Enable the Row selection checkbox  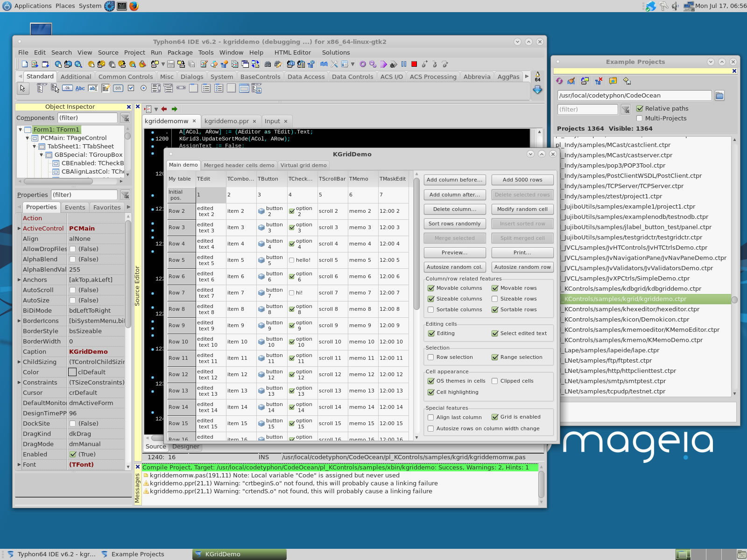click(x=431, y=357)
